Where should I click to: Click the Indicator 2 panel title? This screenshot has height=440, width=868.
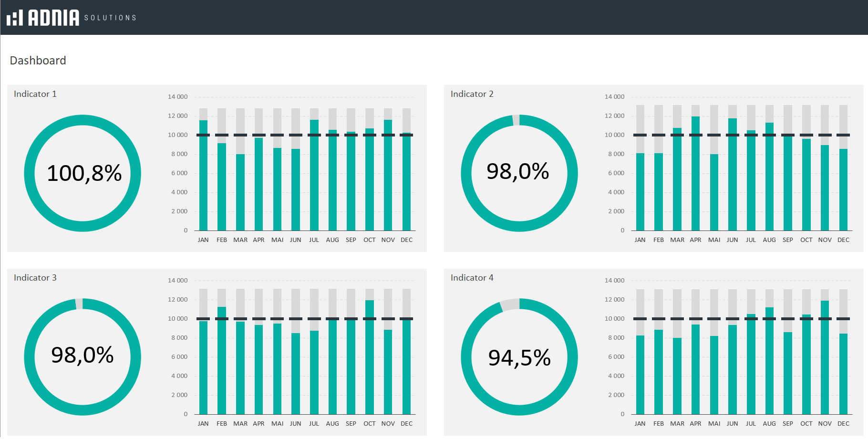(x=472, y=94)
